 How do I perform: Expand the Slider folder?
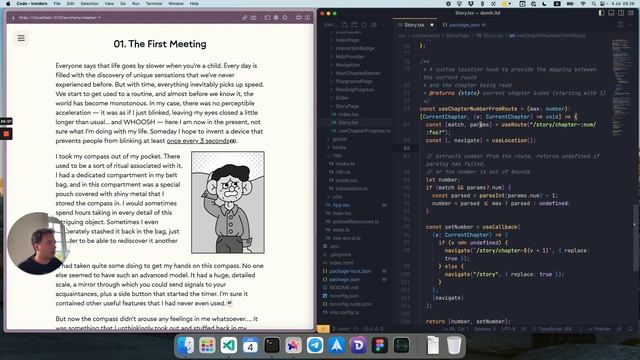(342, 98)
